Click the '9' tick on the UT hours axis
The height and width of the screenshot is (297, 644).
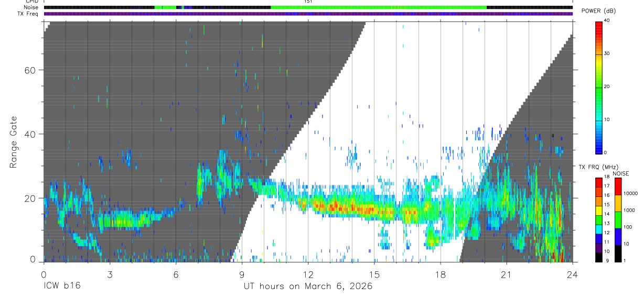[x=242, y=274]
